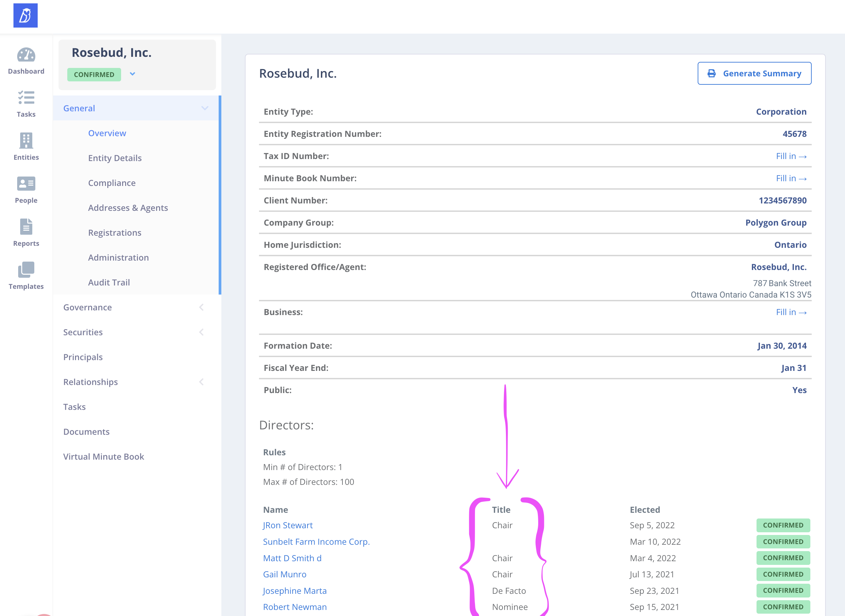Open the Audit Trail menu item
The image size is (845, 616).
coord(109,282)
